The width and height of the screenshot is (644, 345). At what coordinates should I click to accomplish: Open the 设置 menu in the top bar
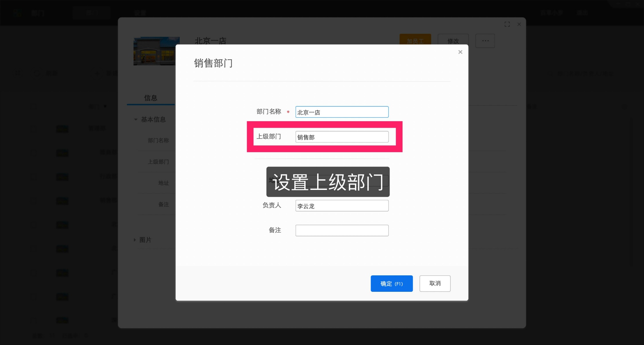point(140,13)
